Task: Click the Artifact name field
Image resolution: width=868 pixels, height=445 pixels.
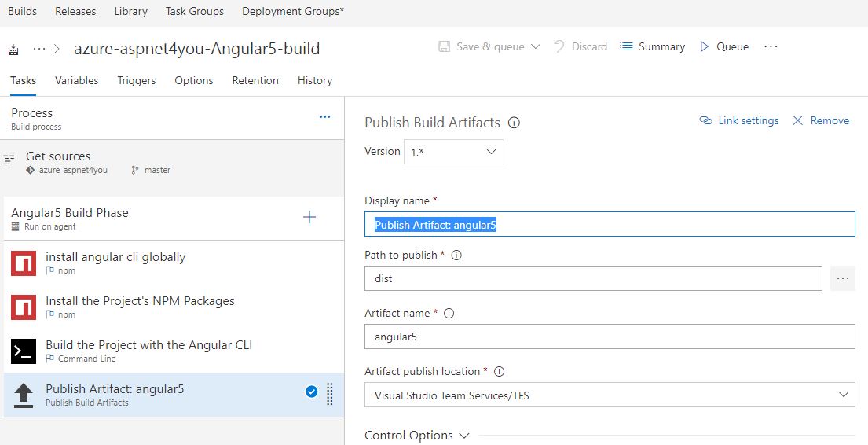Action: (x=610, y=337)
